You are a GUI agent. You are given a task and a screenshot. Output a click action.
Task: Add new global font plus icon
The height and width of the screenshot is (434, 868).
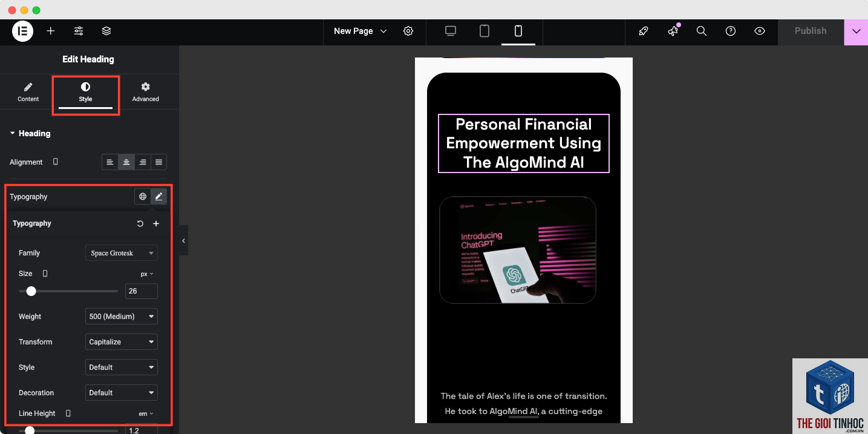point(156,223)
